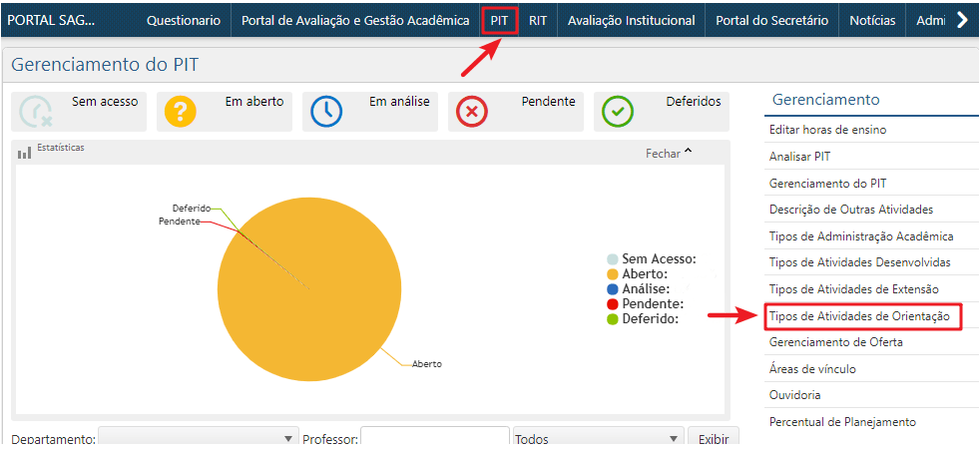Go to Percentual de Planejamento
The width and height of the screenshot is (980, 451).
click(x=842, y=422)
